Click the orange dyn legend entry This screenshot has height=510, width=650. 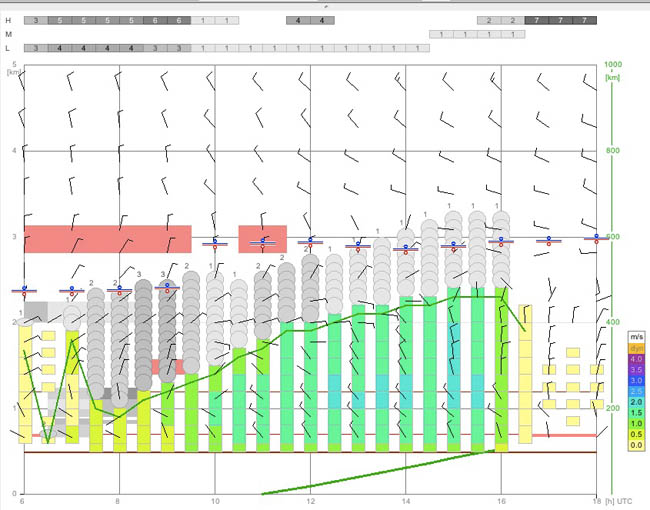click(635, 347)
